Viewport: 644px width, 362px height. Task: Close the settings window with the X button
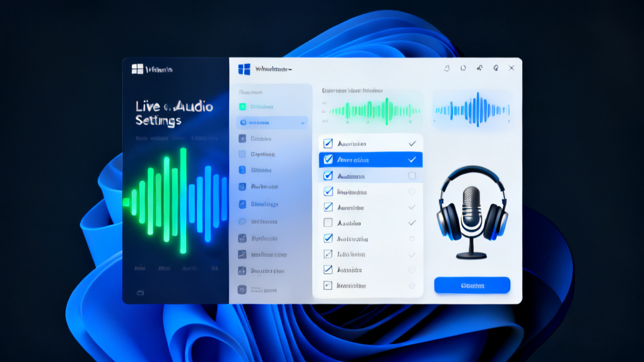(x=512, y=68)
